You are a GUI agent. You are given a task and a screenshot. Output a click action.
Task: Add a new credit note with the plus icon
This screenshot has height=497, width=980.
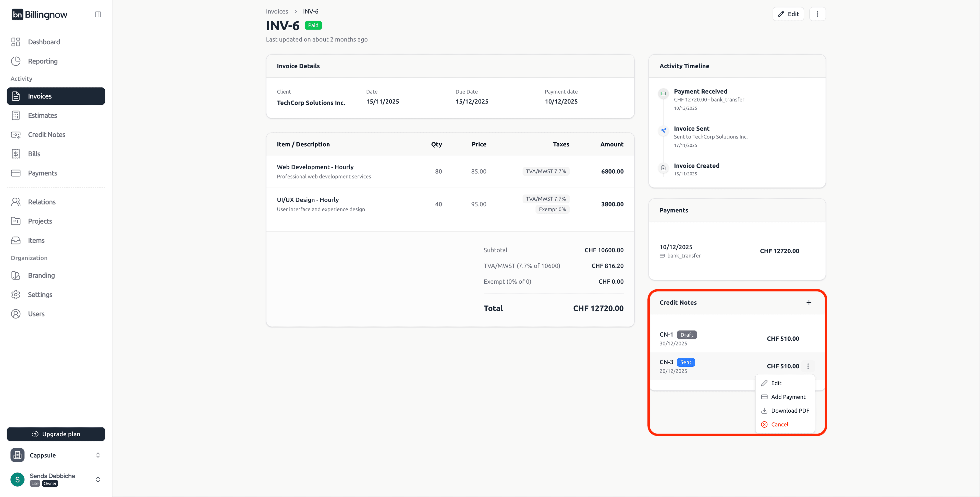(809, 302)
